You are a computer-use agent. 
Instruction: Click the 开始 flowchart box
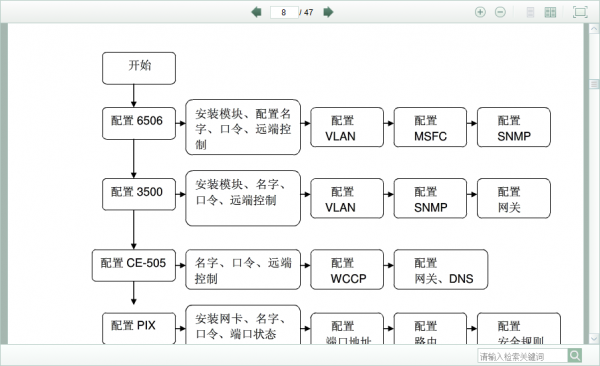click(139, 68)
